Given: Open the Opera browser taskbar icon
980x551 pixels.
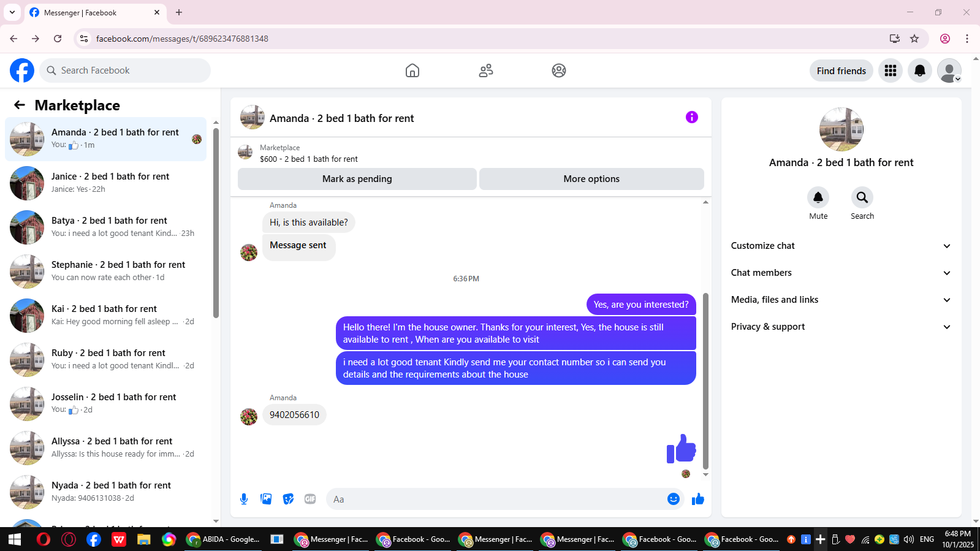Looking at the screenshot, I should click(43, 539).
